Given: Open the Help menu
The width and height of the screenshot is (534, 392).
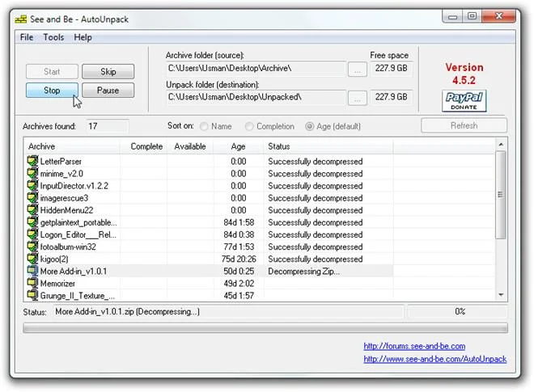Looking at the screenshot, I should [x=83, y=37].
